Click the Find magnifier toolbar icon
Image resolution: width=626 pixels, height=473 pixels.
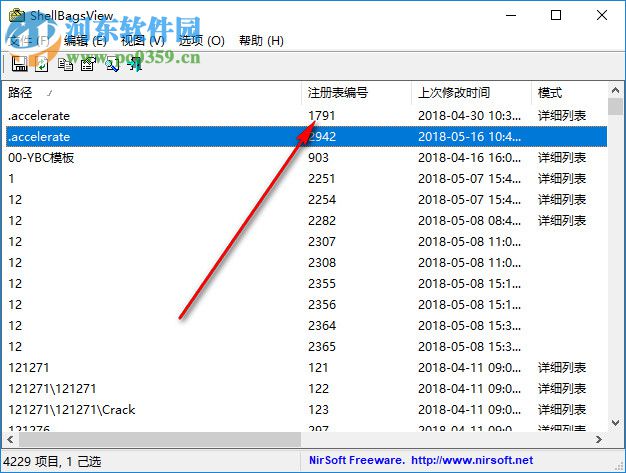(112, 64)
